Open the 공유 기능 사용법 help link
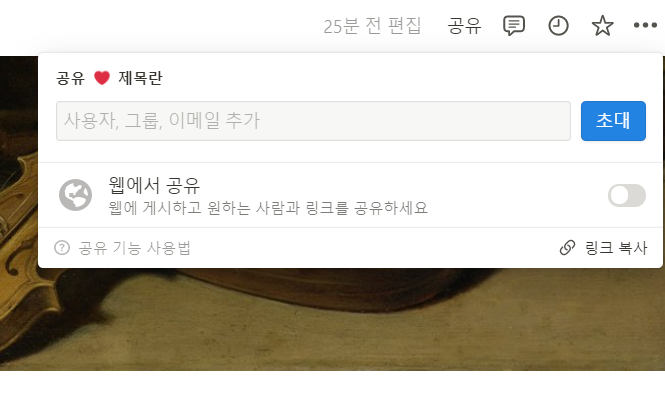 (x=134, y=248)
